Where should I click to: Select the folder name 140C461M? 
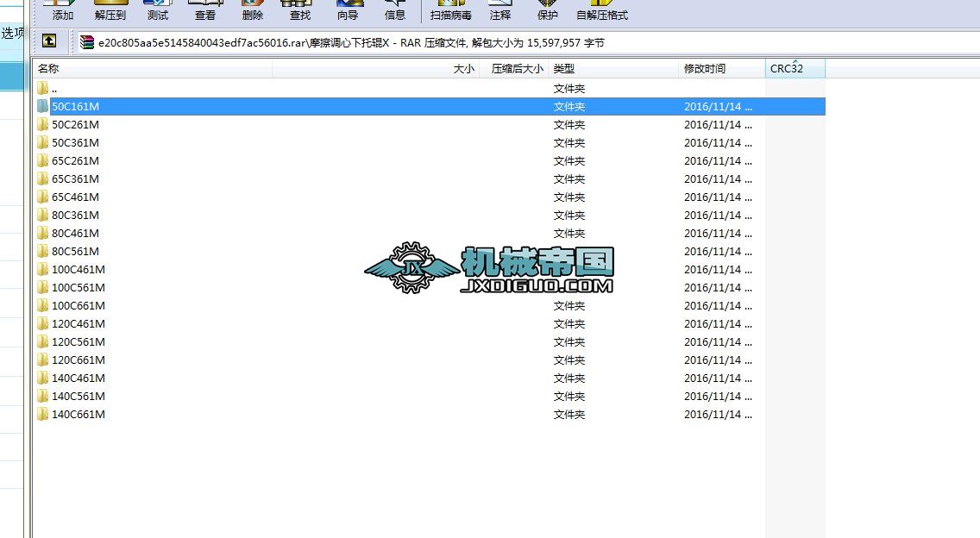79,378
